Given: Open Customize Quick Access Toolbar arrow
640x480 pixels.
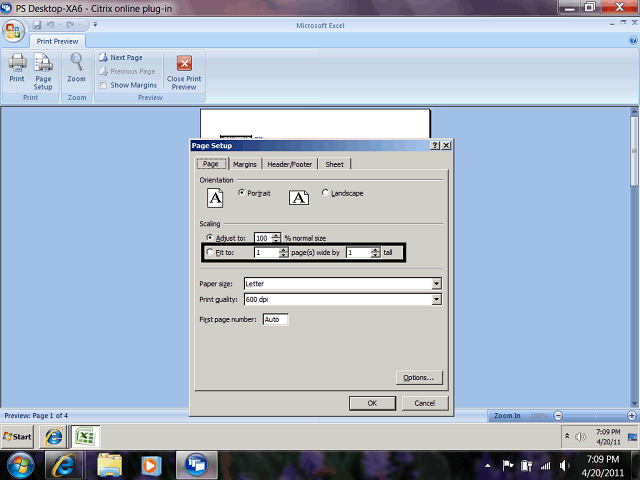Looking at the screenshot, I should tap(95, 24).
